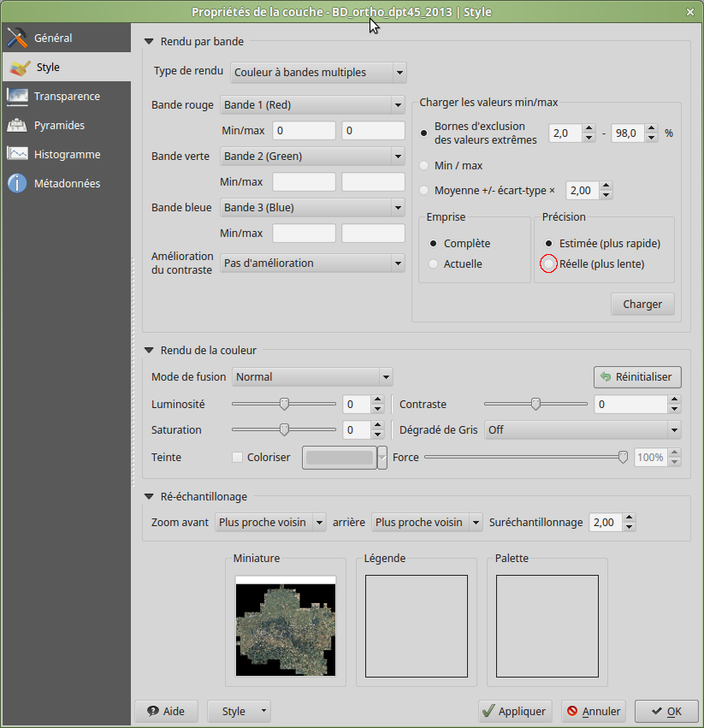
Task: Click the help icon on Aide button
Action: click(x=152, y=711)
